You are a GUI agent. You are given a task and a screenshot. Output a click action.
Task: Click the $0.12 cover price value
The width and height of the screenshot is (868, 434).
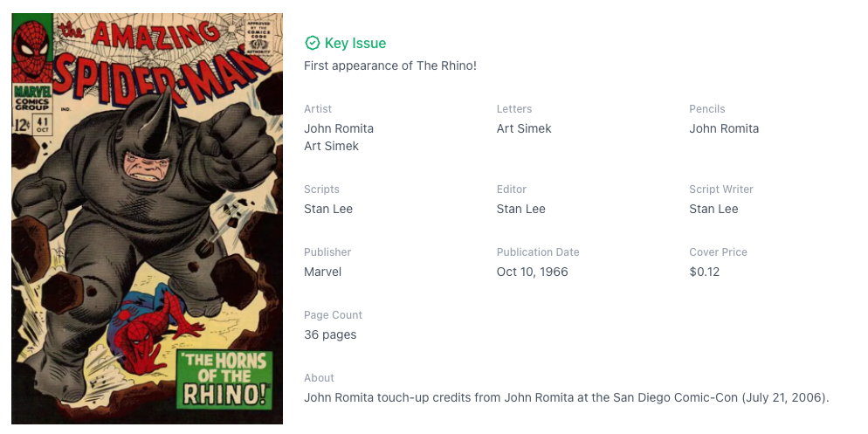[704, 272]
